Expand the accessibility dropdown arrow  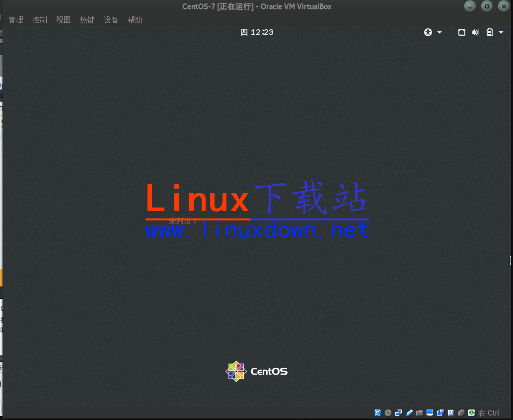point(440,32)
